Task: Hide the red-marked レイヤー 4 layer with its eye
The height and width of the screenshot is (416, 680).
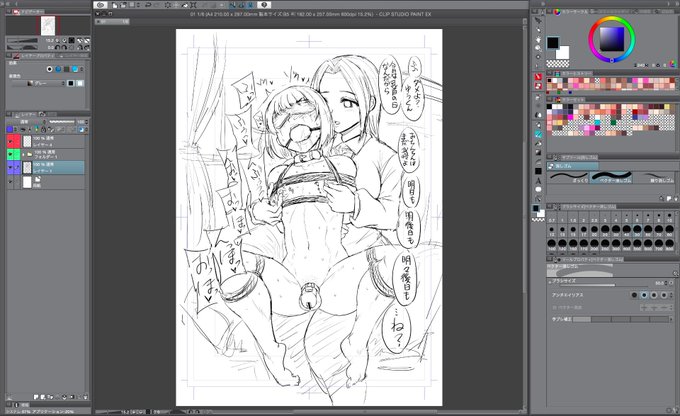Action: coord(10,141)
